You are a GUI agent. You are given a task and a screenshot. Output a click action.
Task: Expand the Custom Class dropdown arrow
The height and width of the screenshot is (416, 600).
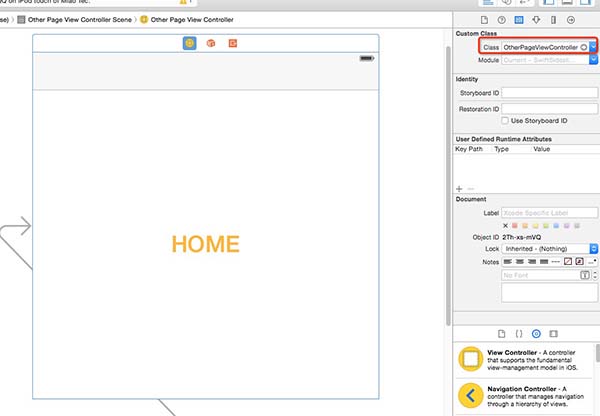593,47
